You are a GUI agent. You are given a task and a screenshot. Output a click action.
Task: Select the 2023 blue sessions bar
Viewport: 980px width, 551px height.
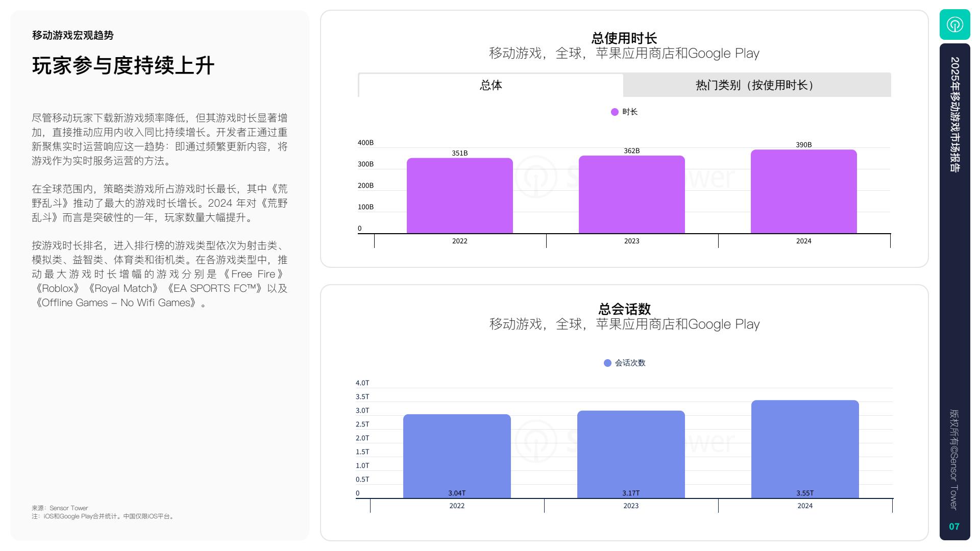631,454
